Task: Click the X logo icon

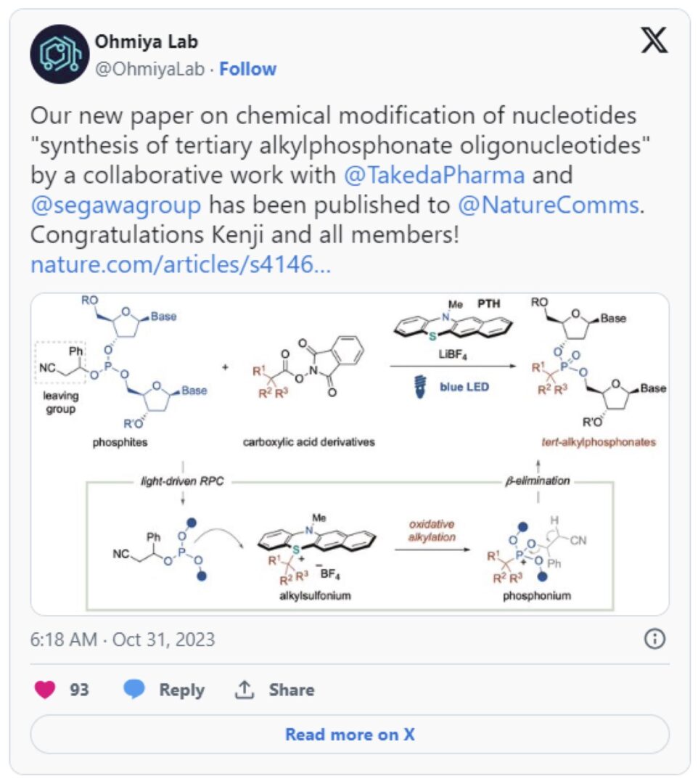Action: pos(654,41)
